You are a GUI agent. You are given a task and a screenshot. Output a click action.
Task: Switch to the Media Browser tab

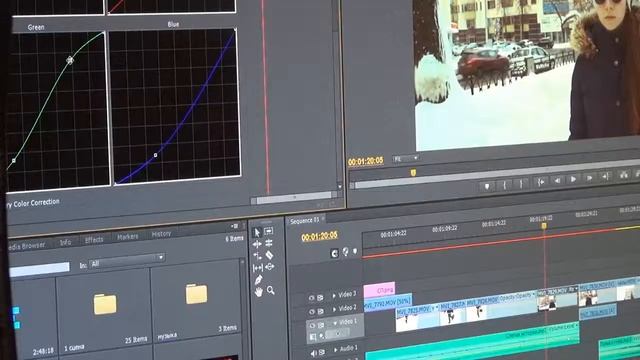pyautogui.click(x=26, y=246)
